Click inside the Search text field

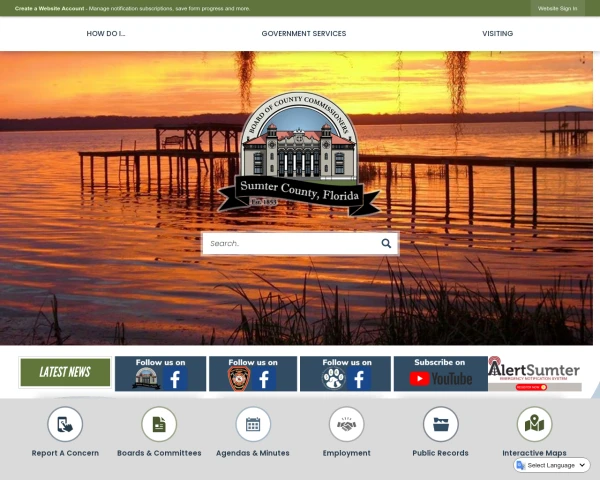(288, 243)
